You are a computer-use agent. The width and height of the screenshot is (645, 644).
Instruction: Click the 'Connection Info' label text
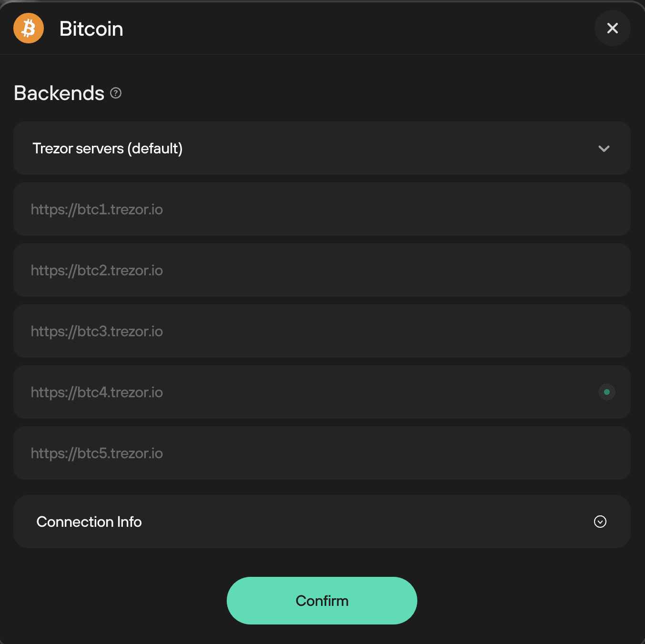tap(89, 522)
